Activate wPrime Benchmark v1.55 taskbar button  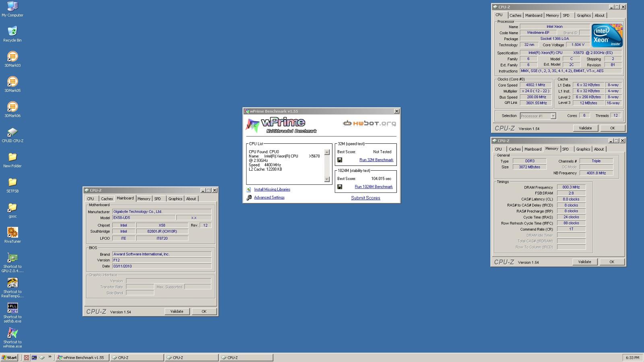(x=82, y=358)
